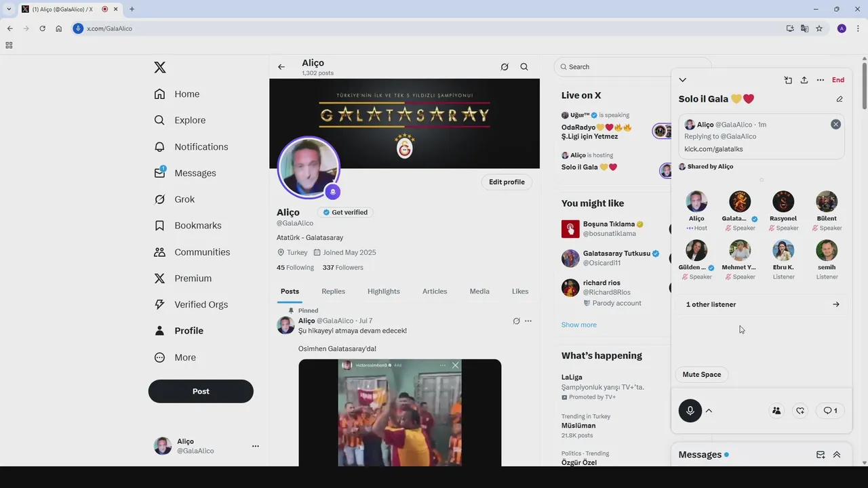868x488 pixels.
Task: Open Bookmarks from the sidebar
Action: [188, 226]
